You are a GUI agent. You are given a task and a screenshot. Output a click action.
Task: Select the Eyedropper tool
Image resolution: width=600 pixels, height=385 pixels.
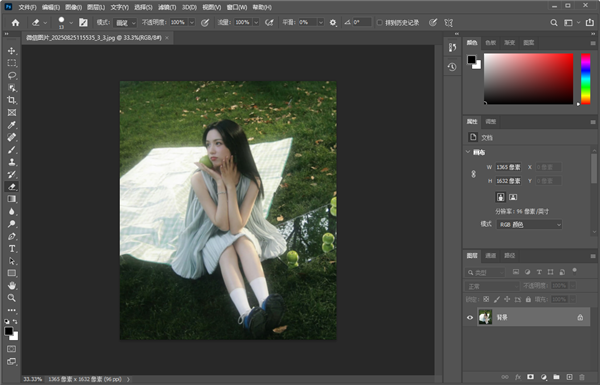(x=12, y=125)
